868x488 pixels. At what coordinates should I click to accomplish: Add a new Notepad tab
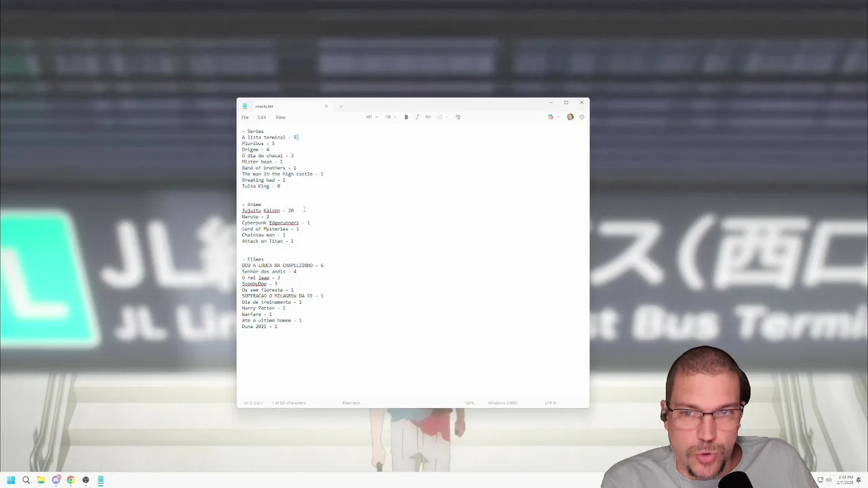click(x=341, y=106)
